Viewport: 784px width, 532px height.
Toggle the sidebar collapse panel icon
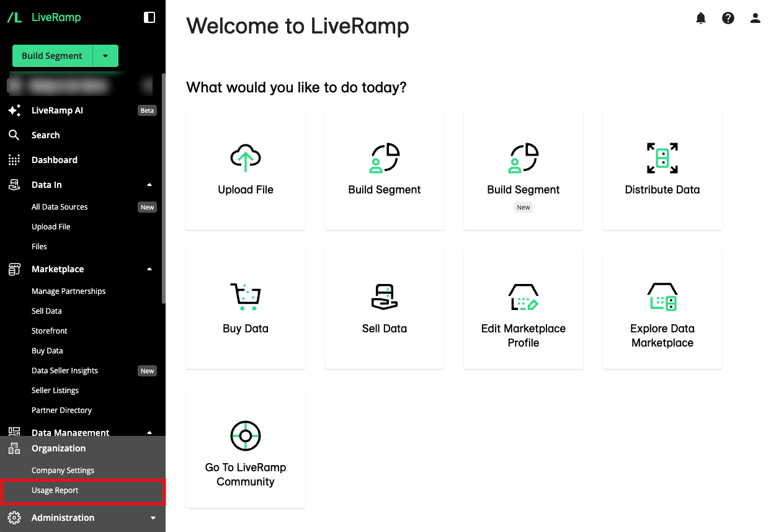tap(149, 17)
